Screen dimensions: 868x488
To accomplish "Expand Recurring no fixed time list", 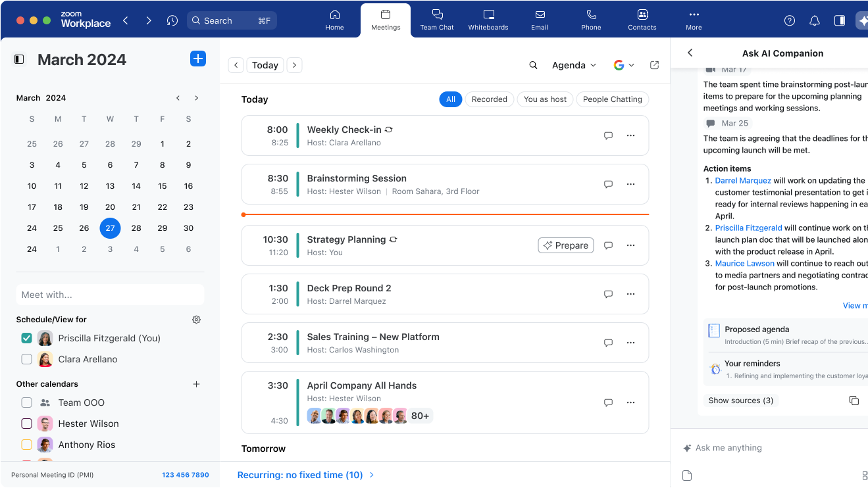I will 306,475.
